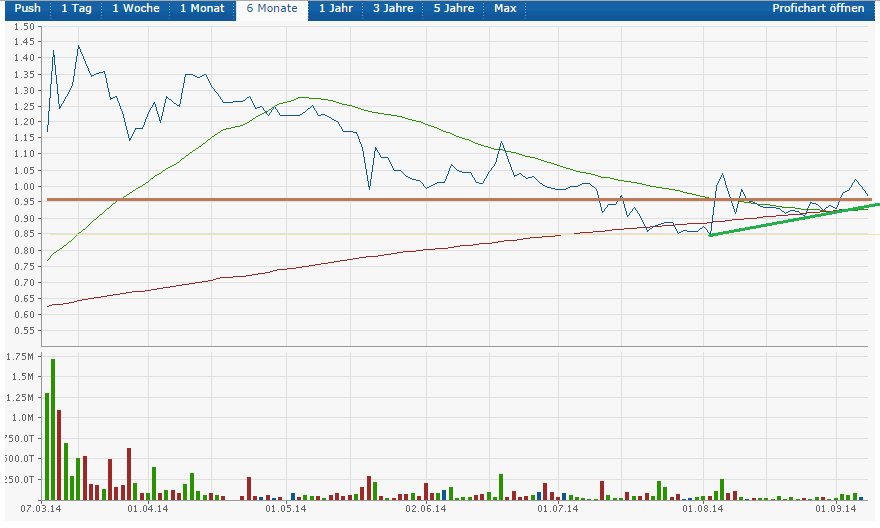880x528 pixels.
Task: Open Profichart via Profichart öffnen link
Action: [x=818, y=8]
